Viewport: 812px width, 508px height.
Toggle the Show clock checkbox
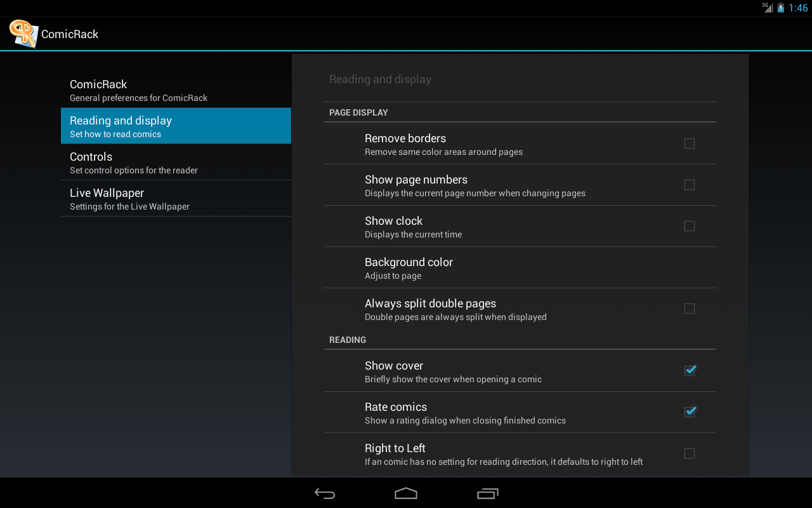690,226
